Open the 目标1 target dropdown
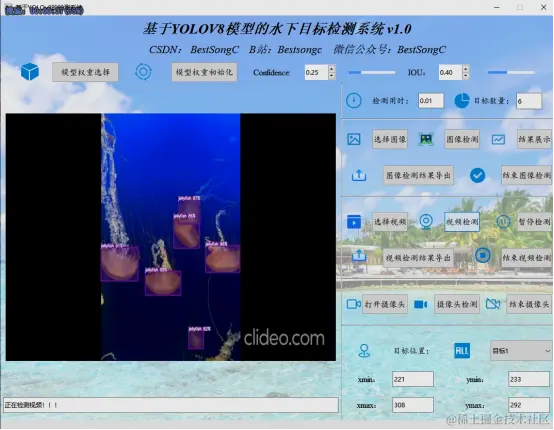Image resolution: width=554 pixels, height=430 pixels. click(521, 351)
